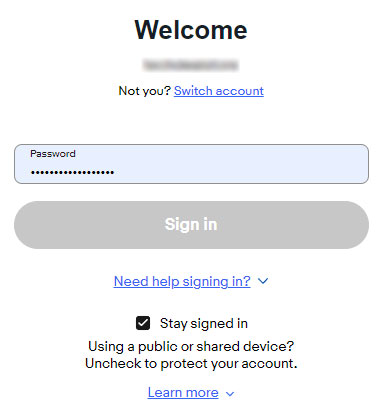Click the down arrow icon after signing in help

[263, 281]
